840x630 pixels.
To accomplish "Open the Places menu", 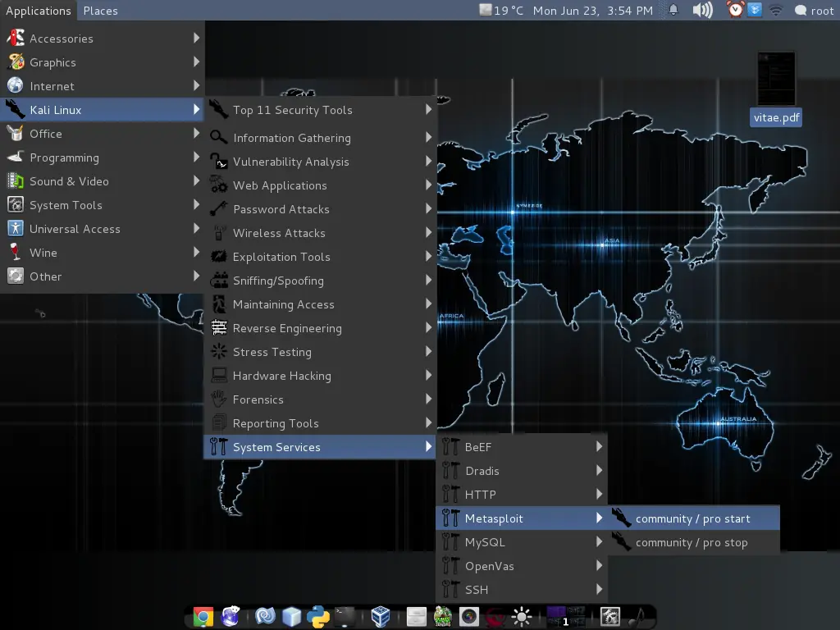I will click(100, 10).
